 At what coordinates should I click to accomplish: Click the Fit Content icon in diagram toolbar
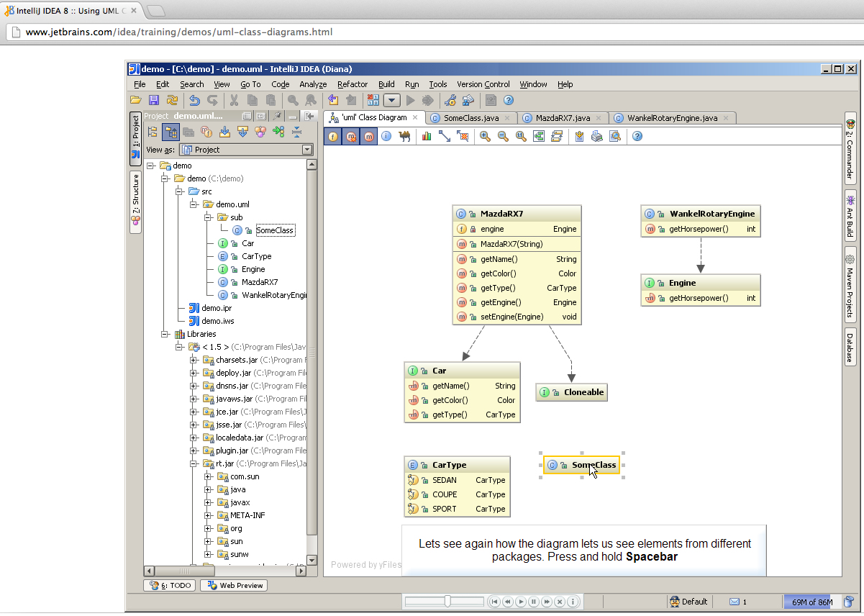click(539, 136)
